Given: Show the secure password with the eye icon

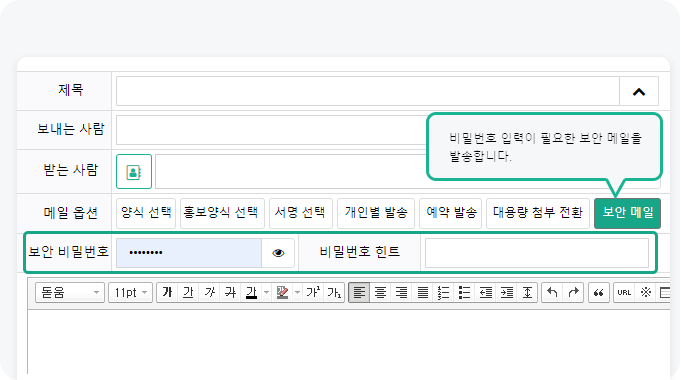Looking at the screenshot, I should (x=278, y=252).
